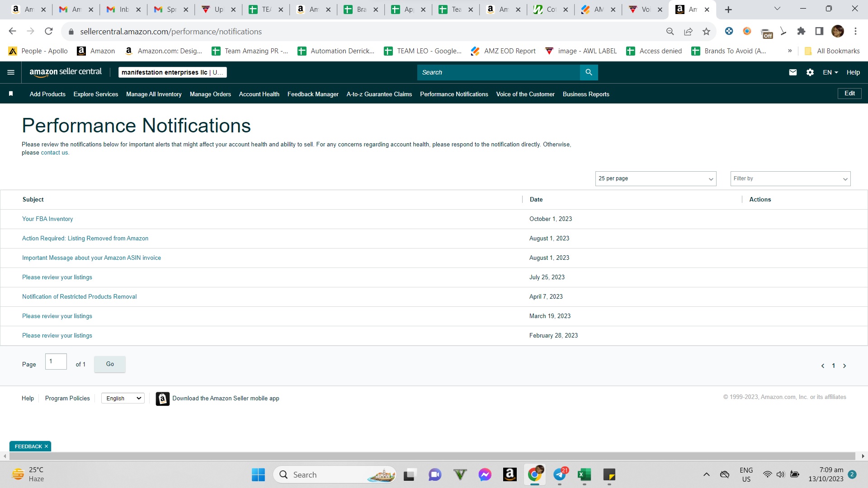Go back using the browser back arrow
The height and width of the screenshot is (488, 868).
12,31
